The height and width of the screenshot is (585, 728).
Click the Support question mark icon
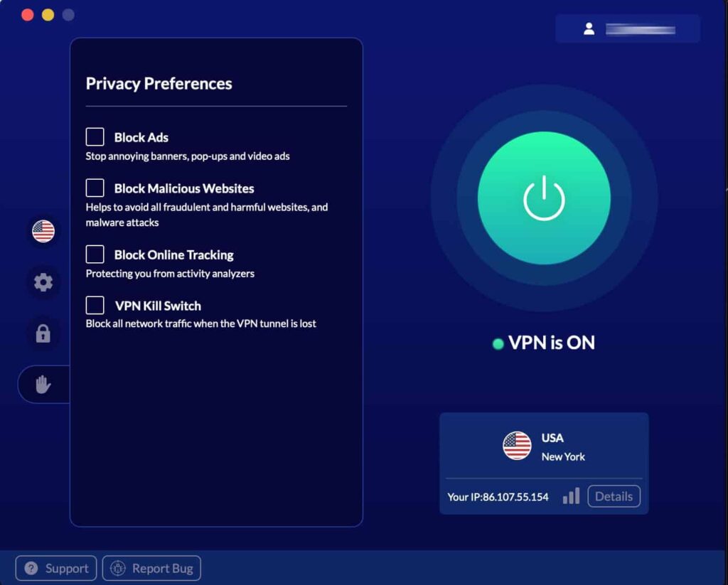point(31,569)
